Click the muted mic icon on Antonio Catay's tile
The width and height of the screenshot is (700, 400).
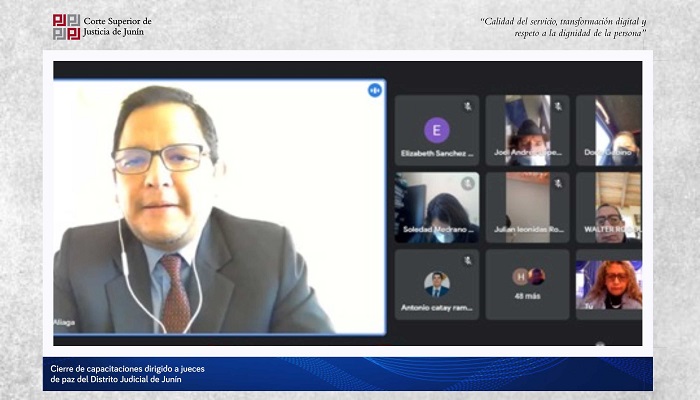click(x=467, y=260)
